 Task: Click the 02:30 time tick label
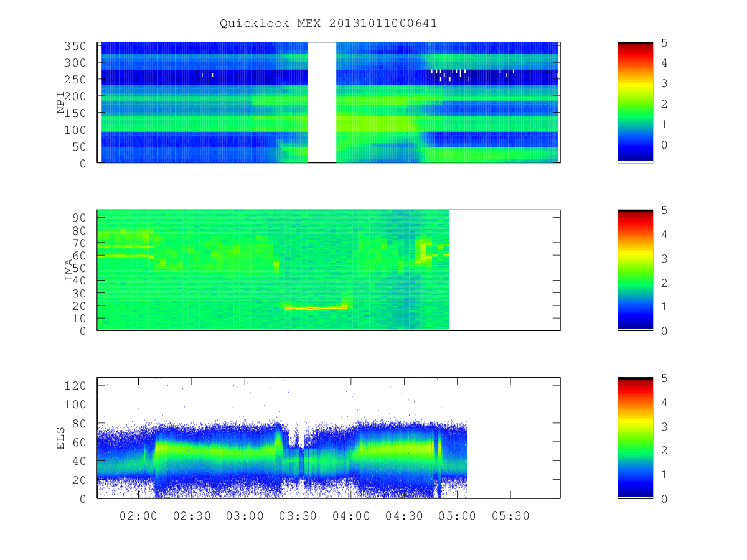[x=191, y=516]
